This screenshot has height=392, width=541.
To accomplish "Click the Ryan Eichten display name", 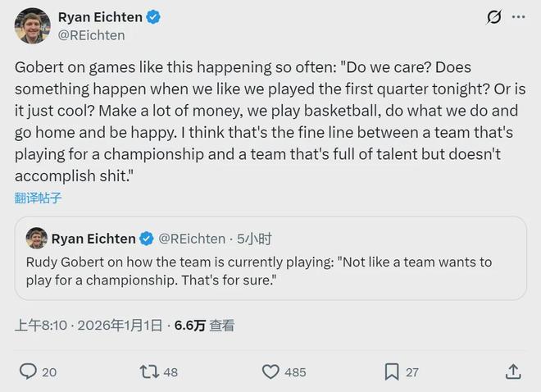I will (x=99, y=17).
